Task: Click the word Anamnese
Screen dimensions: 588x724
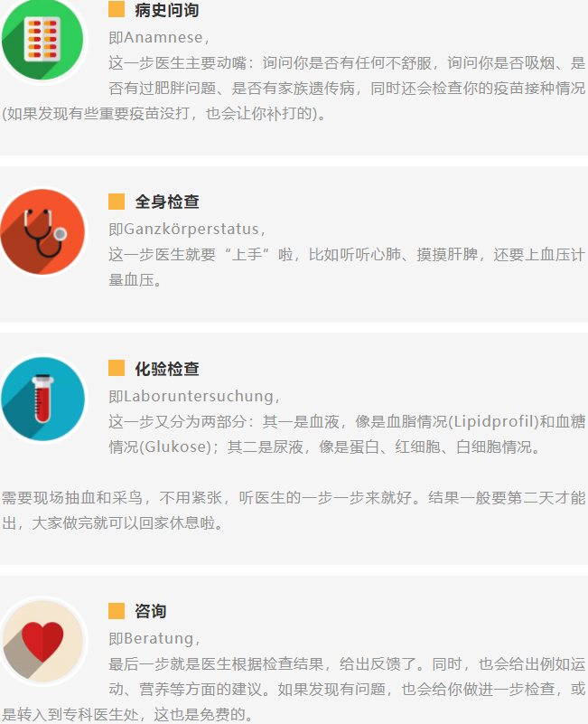Action: pyautogui.click(x=163, y=37)
